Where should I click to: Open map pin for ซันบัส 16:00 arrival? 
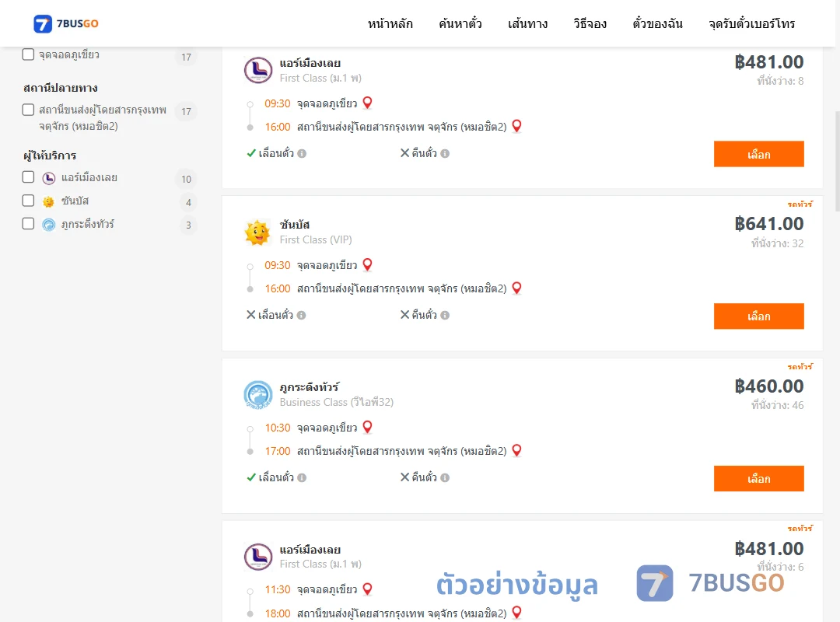517,288
